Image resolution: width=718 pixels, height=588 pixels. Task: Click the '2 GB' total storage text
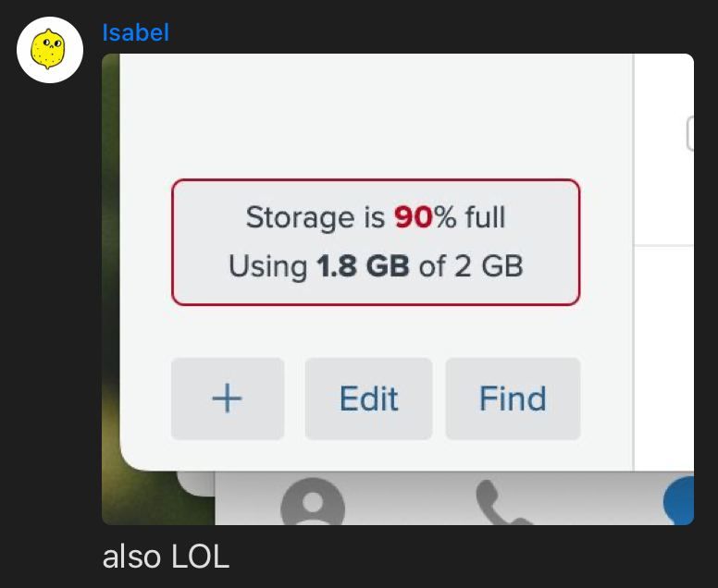tap(489, 266)
